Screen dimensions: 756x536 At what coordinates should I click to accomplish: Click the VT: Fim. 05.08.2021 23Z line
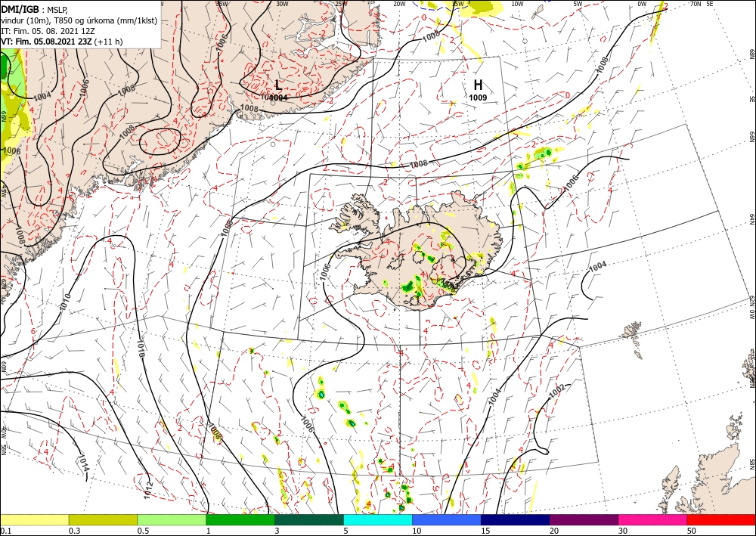pos(62,42)
